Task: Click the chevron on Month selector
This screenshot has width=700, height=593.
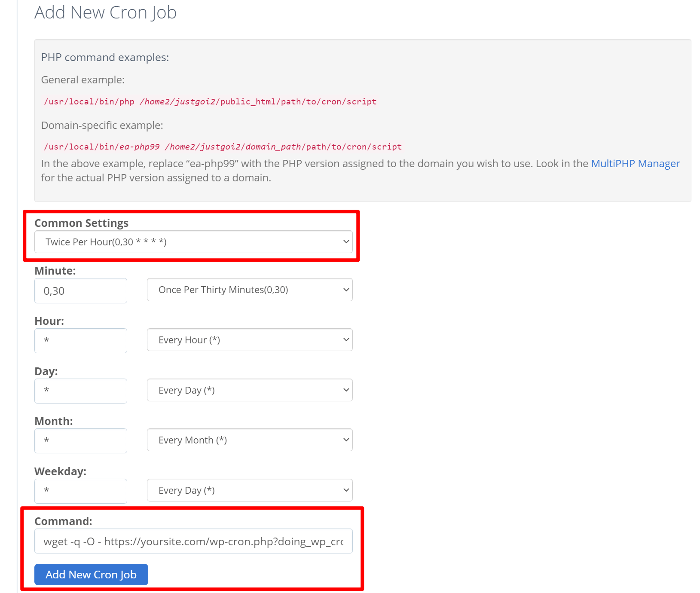Action: 346,440
